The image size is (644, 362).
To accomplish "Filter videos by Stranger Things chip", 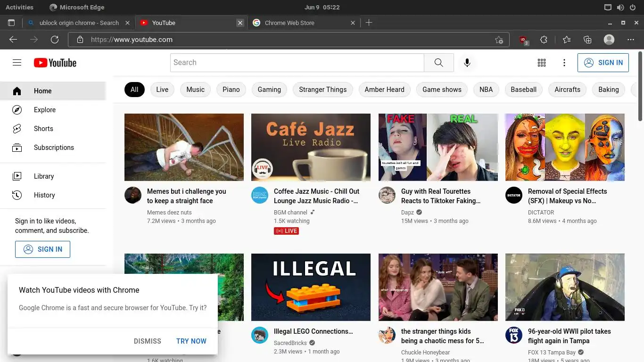I will click(x=322, y=90).
